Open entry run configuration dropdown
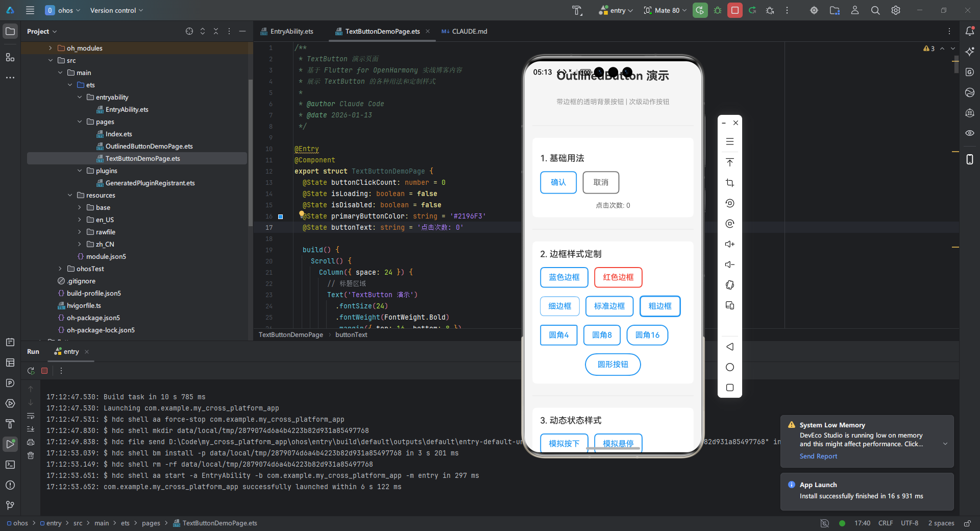Image resolution: width=980 pixels, height=531 pixels. coord(616,10)
